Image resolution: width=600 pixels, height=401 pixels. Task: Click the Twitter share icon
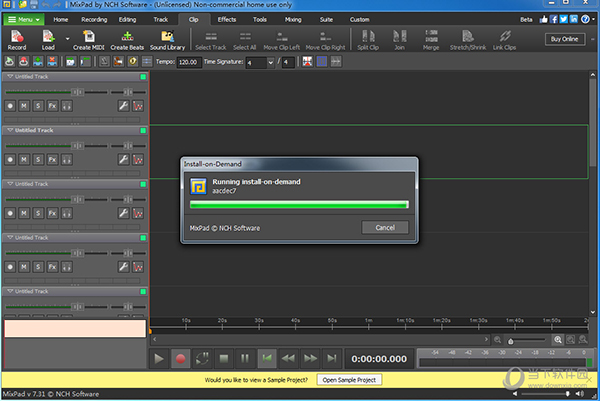pos(564,19)
